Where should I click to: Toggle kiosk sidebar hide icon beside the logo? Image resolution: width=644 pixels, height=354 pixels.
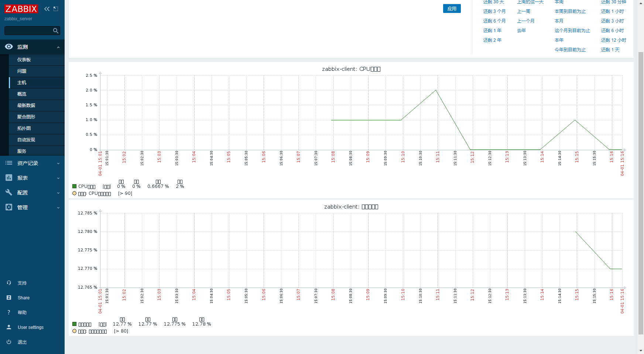tap(56, 9)
